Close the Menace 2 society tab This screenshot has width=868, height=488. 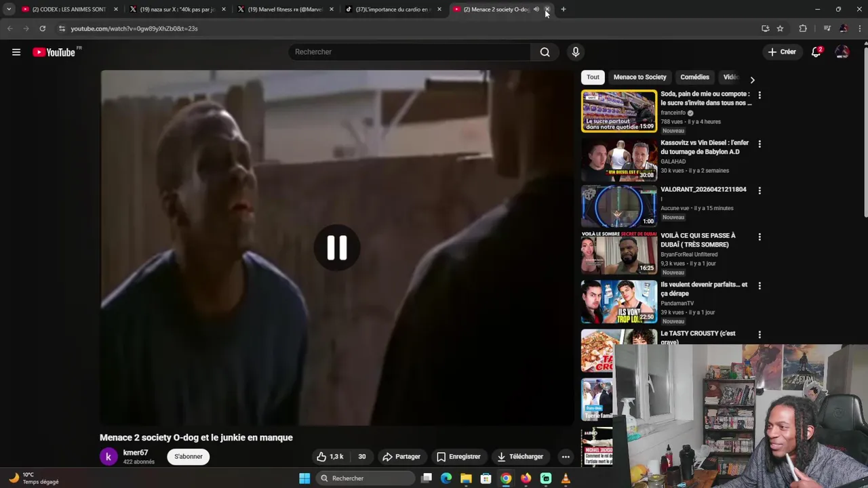547,9
